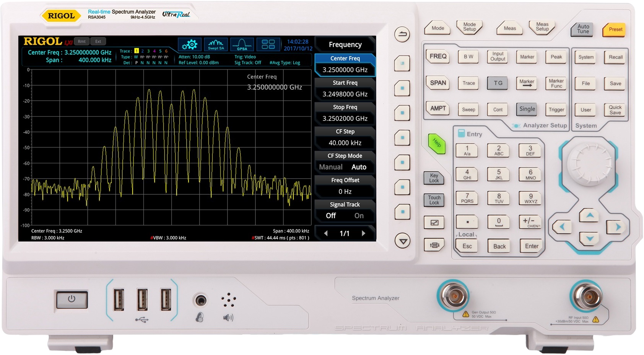The image size is (644, 355).
Task: Turn Signal Track Off
Action: (331, 216)
